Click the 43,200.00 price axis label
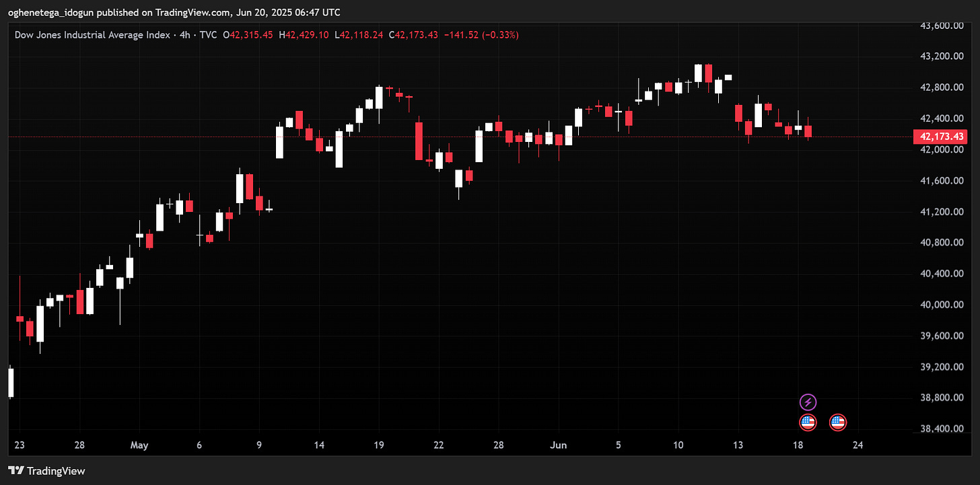 (942, 57)
